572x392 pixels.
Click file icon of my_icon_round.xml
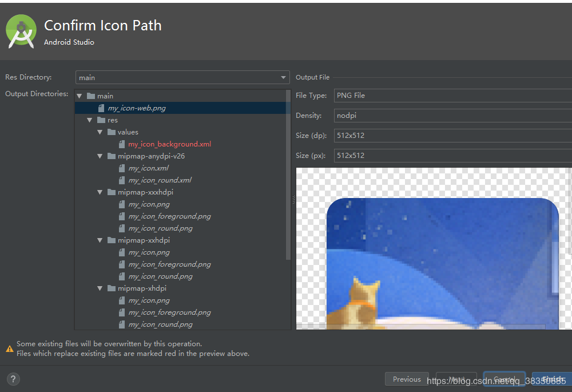tap(122, 180)
